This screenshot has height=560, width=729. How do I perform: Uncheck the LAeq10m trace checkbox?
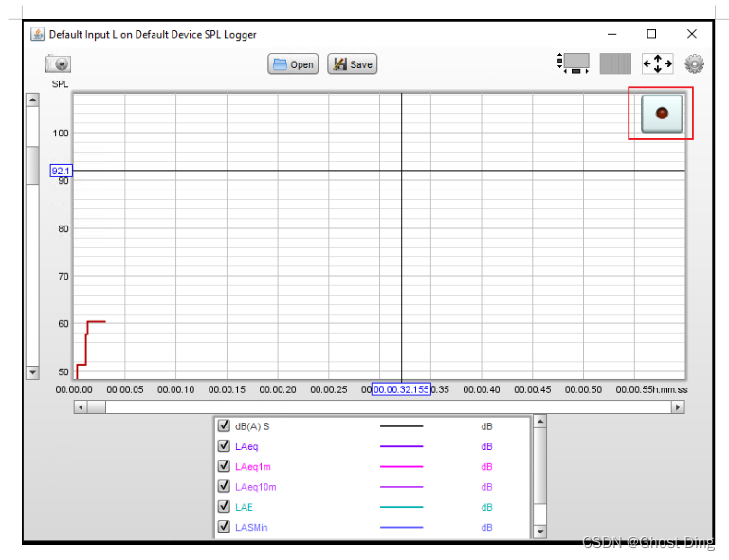[x=224, y=486]
